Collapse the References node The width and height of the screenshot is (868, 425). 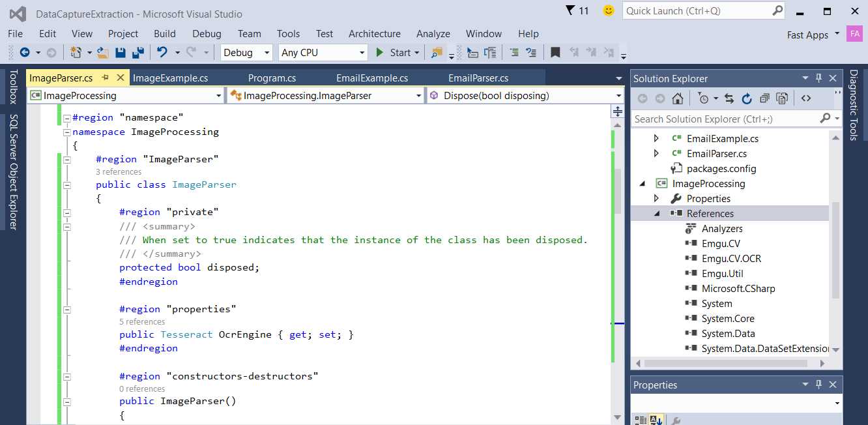click(x=657, y=213)
